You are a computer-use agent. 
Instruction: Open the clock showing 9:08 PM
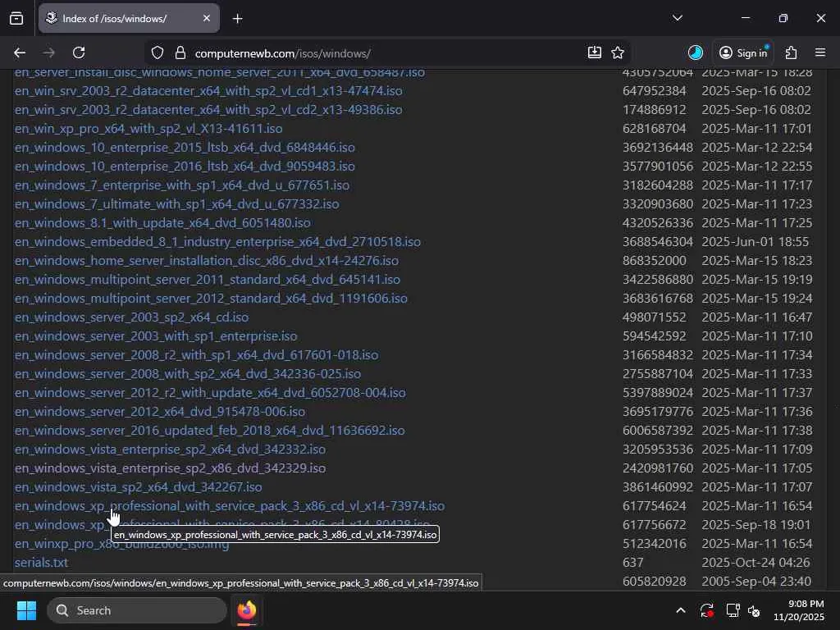point(798,610)
